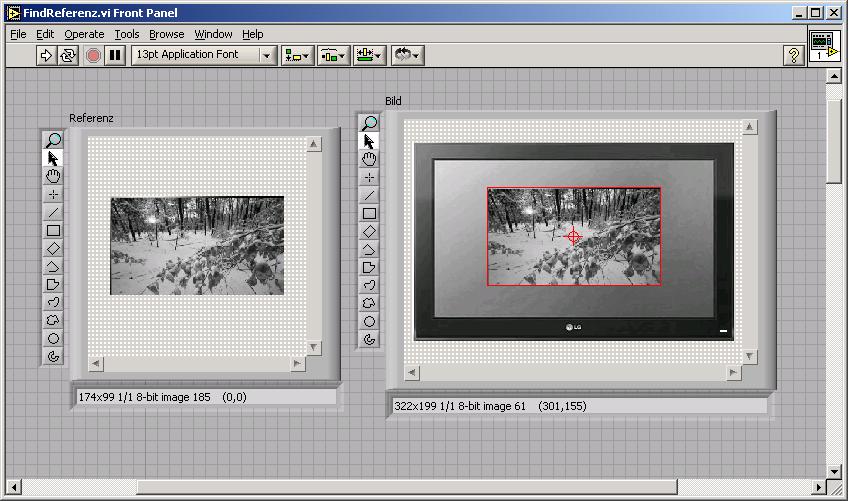The image size is (848, 501).
Task: Toggle the Pause button in toolbar
Action: tap(115, 56)
